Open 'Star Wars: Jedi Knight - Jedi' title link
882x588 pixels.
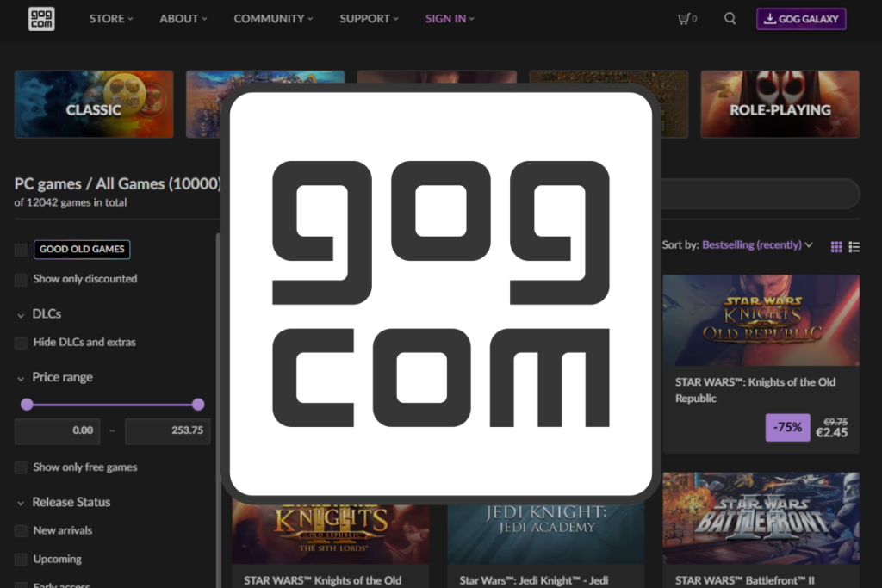point(534,581)
